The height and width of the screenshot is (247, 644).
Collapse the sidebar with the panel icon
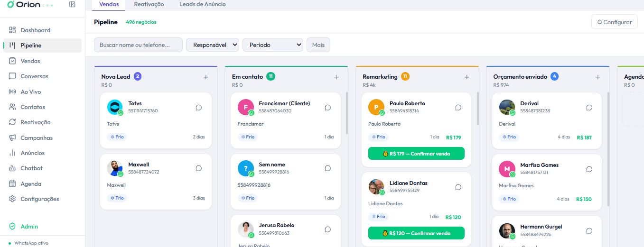pyautogui.click(x=72, y=4)
